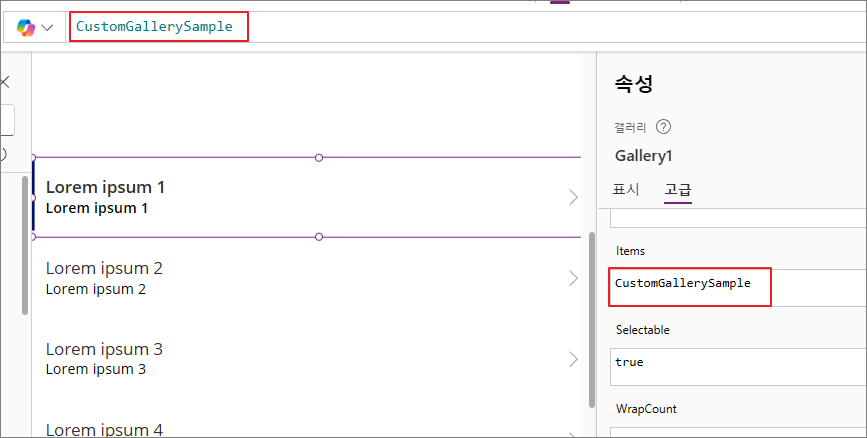Click the Selectable property label

click(x=643, y=330)
